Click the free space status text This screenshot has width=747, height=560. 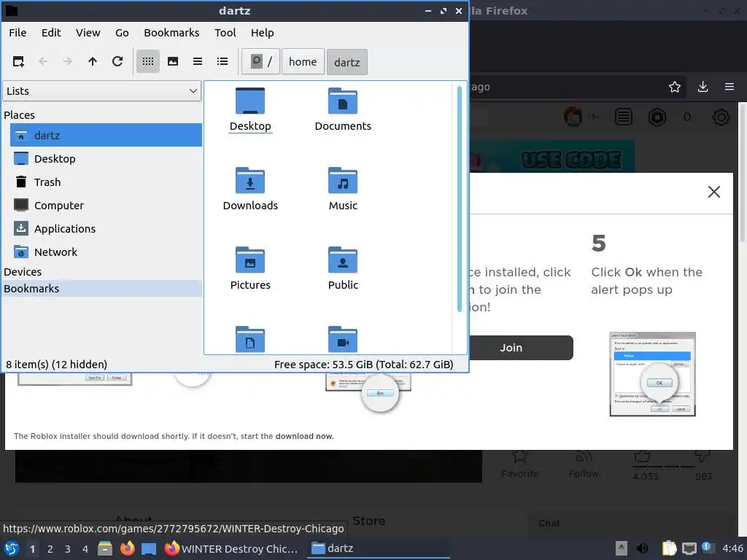(363, 365)
